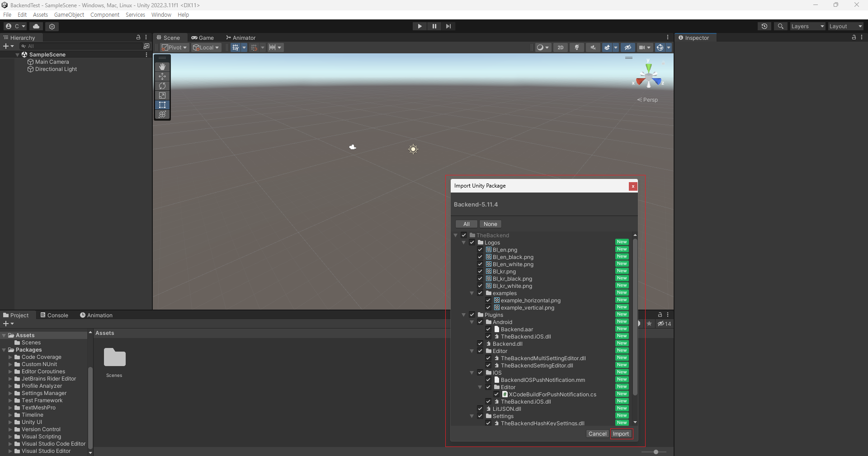Toggle scene audio with the speaker icon
Viewport: 868px width, 456px height.
593,47
